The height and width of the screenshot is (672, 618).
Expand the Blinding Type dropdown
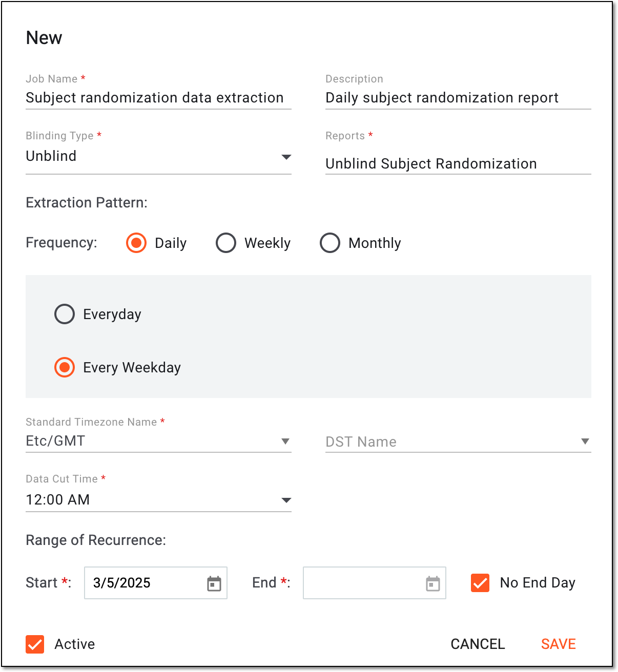click(158, 157)
